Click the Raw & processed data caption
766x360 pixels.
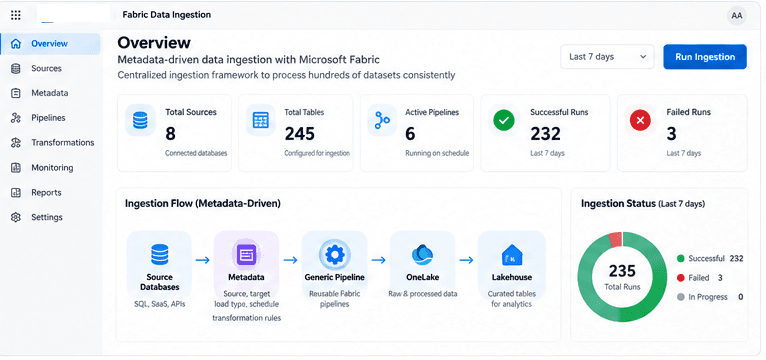[422, 294]
